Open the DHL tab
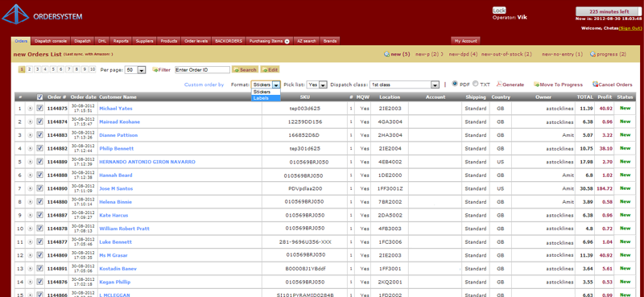The image size is (644, 297). click(x=102, y=41)
